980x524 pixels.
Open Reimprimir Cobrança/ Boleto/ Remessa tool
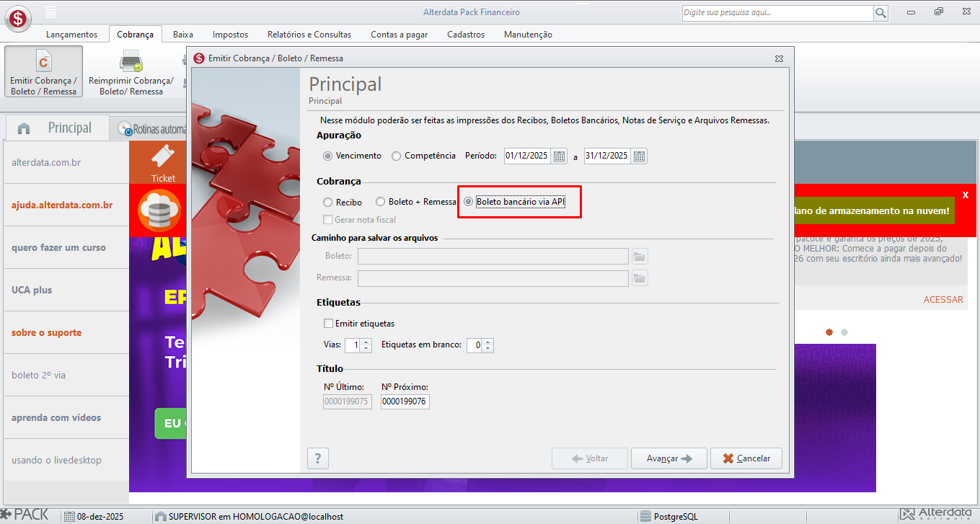[131, 71]
